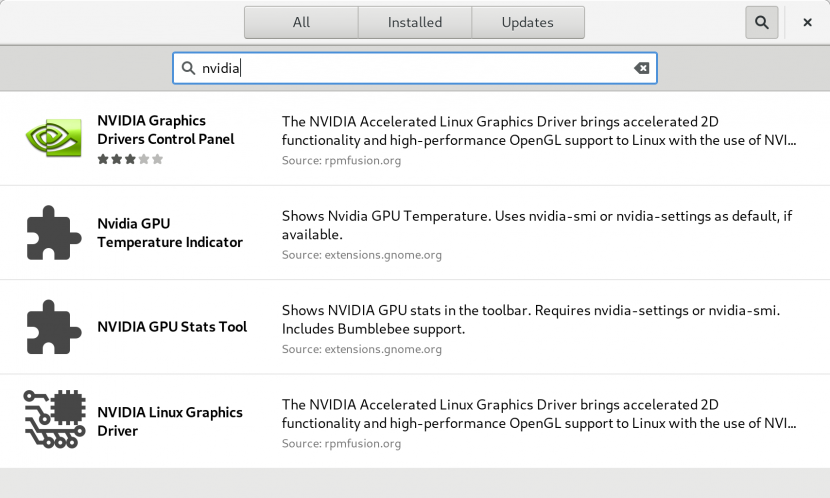The height and width of the screenshot is (498, 830).
Task: Close the software window with the X
Action: [807, 22]
